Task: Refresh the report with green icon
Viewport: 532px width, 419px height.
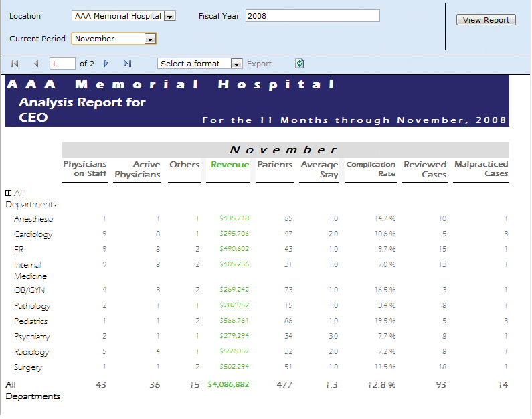Action: coord(300,64)
